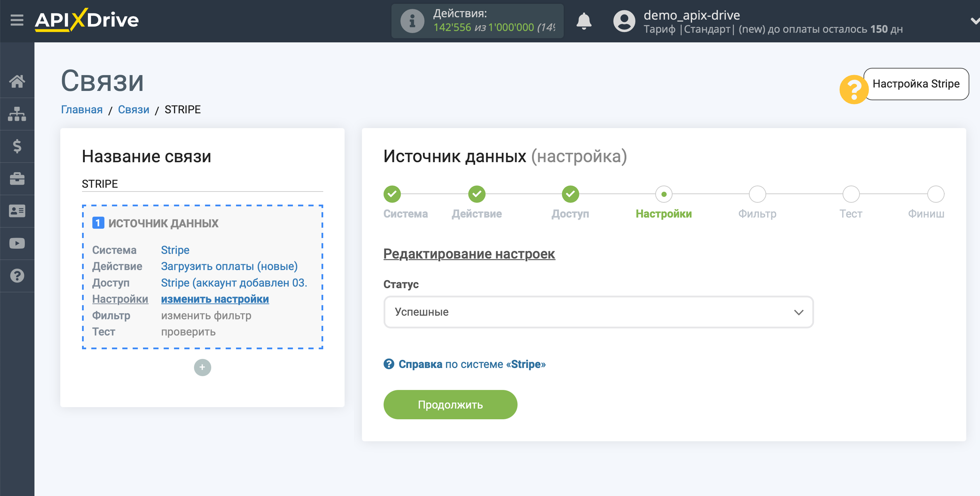The width and height of the screenshot is (980, 496).
Task: Click the Продолжить button
Action: point(450,404)
